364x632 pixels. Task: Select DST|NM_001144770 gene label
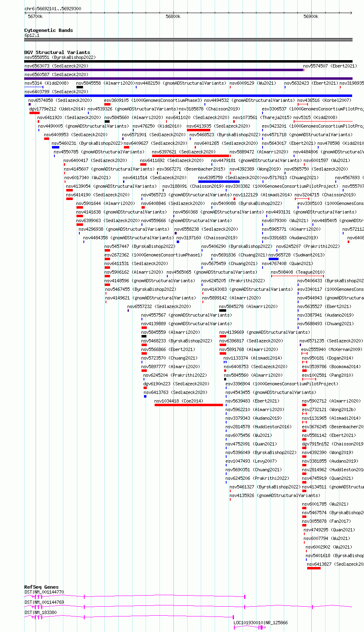[44, 592]
